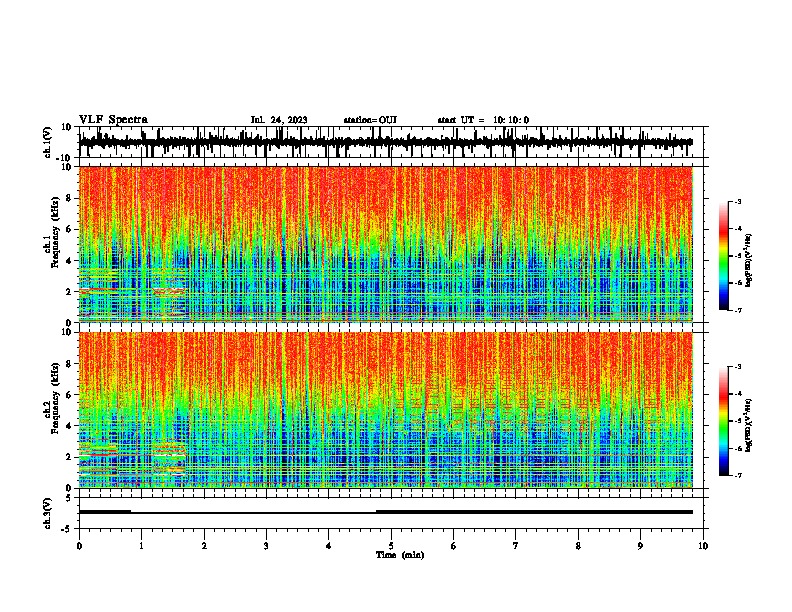Click time axis tick label "3"

[266, 546]
